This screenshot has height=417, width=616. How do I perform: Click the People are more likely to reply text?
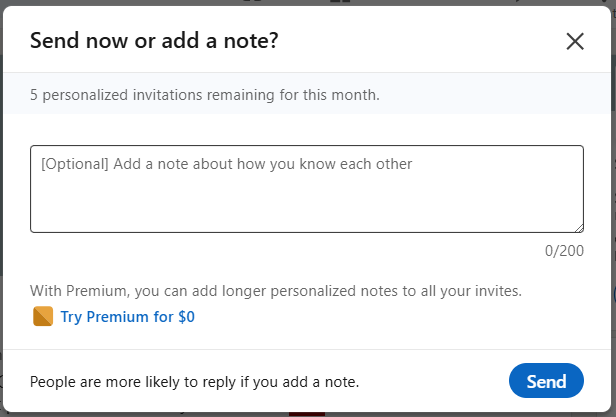[194, 382]
